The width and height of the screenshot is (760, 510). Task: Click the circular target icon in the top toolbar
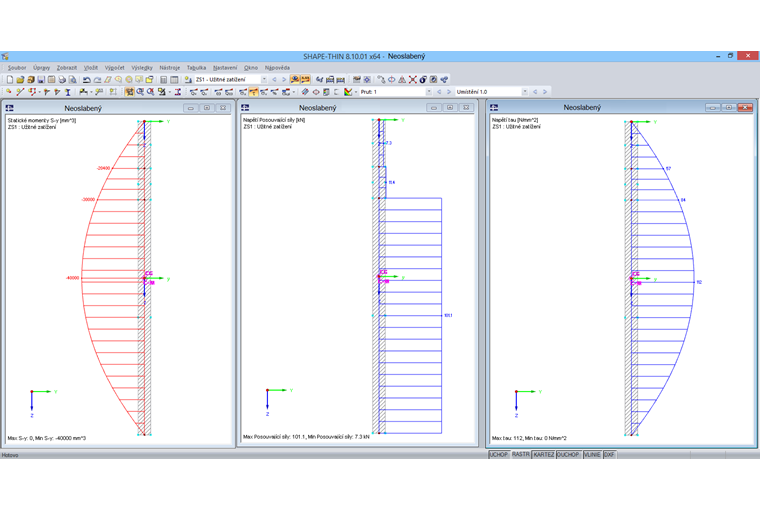367,80
